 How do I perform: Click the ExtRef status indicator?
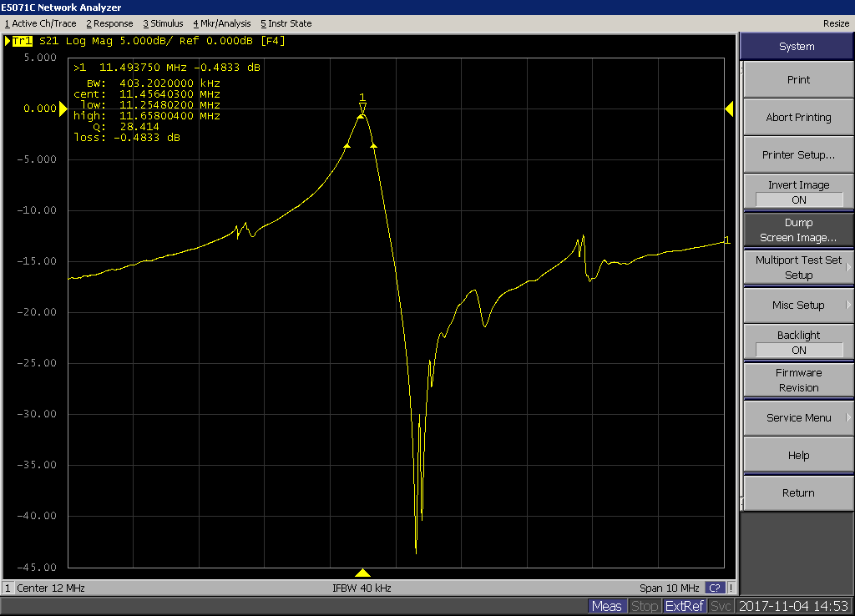pyautogui.click(x=685, y=606)
